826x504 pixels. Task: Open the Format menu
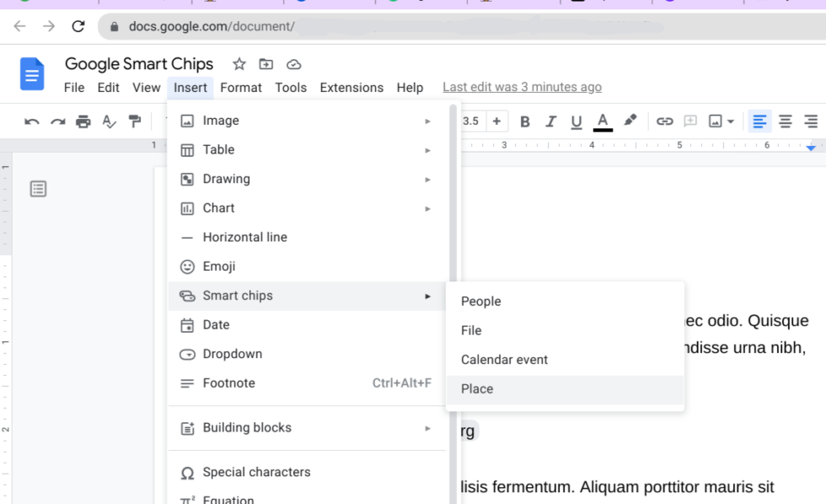241,88
